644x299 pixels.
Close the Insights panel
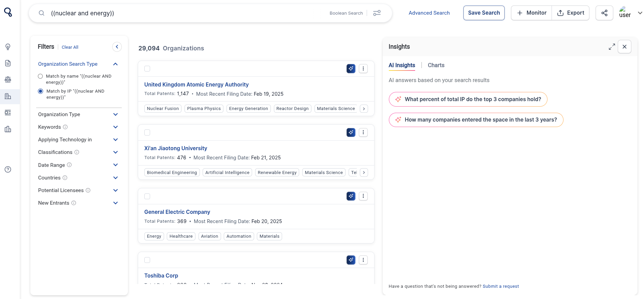click(x=625, y=47)
